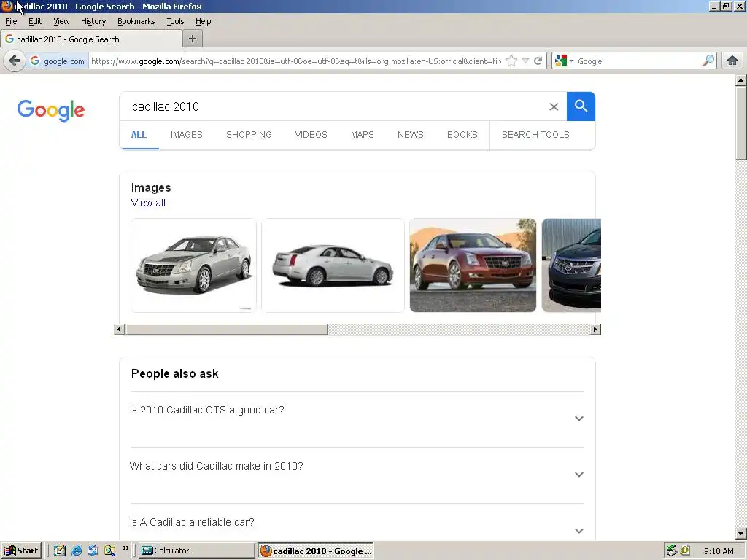Click the Google site identity favicon in address bar

(x=35, y=61)
